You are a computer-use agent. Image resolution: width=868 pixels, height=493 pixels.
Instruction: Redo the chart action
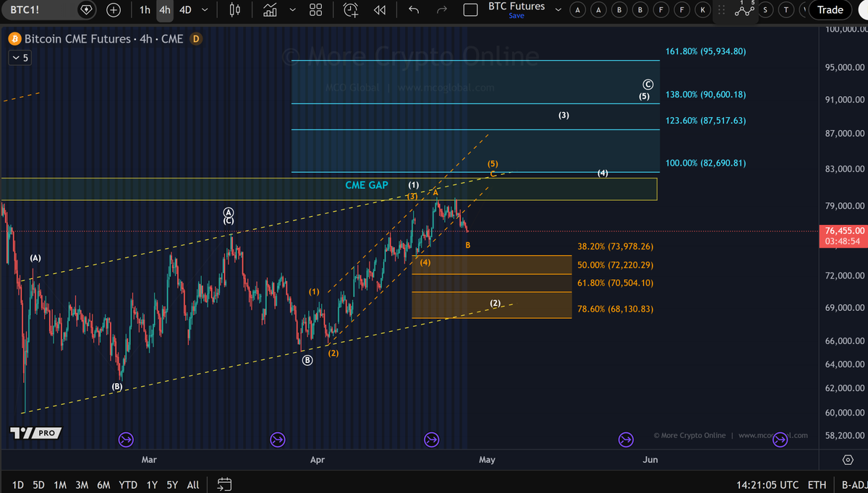(442, 10)
